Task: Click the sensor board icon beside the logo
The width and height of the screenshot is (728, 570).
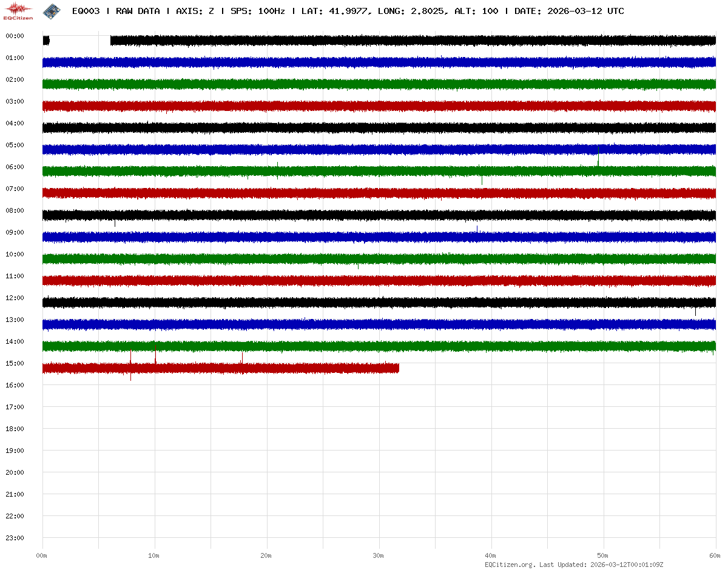Action: (x=52, y=11)
